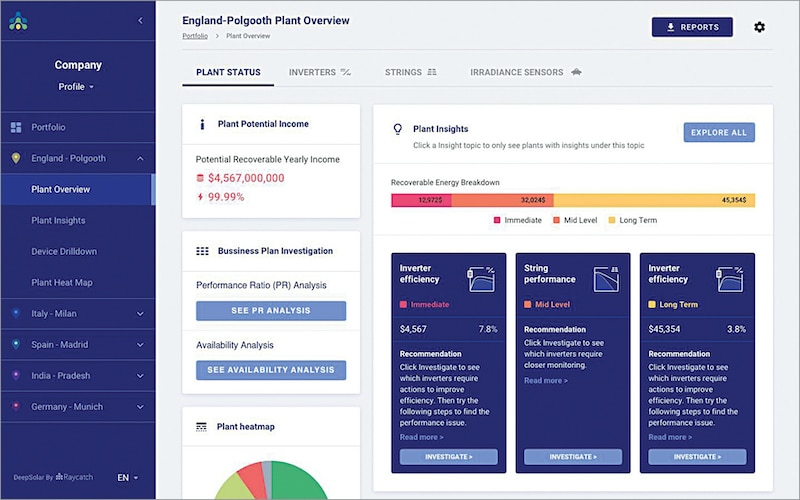
Task: Open the EN language selector
Action: 128,478
